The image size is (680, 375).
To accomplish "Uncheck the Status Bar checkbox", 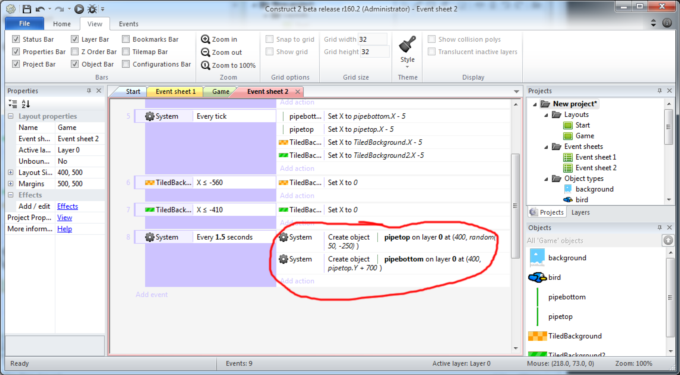I will point(16,39).
